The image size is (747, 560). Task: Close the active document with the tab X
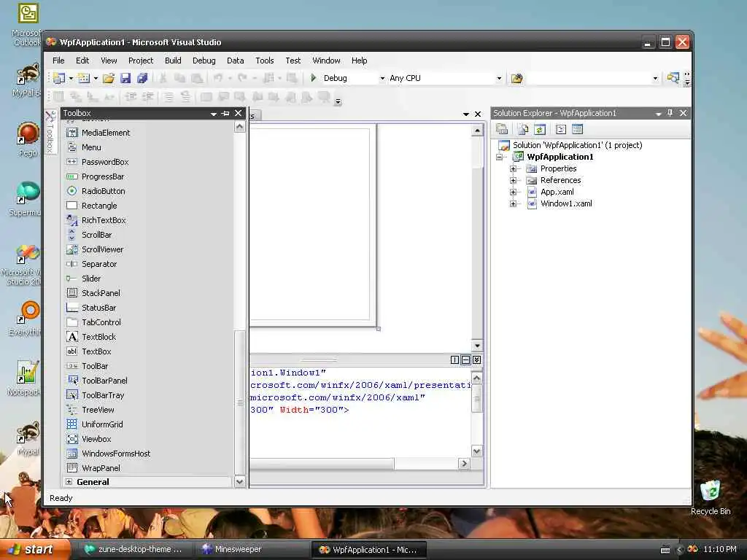[x=478, y=114]
